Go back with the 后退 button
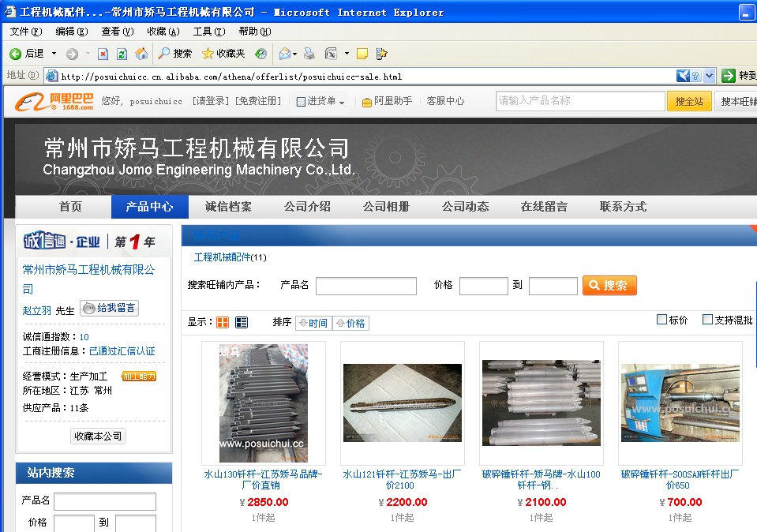The width and height of the screenshot is (757, 532). [x=27, y=54]
